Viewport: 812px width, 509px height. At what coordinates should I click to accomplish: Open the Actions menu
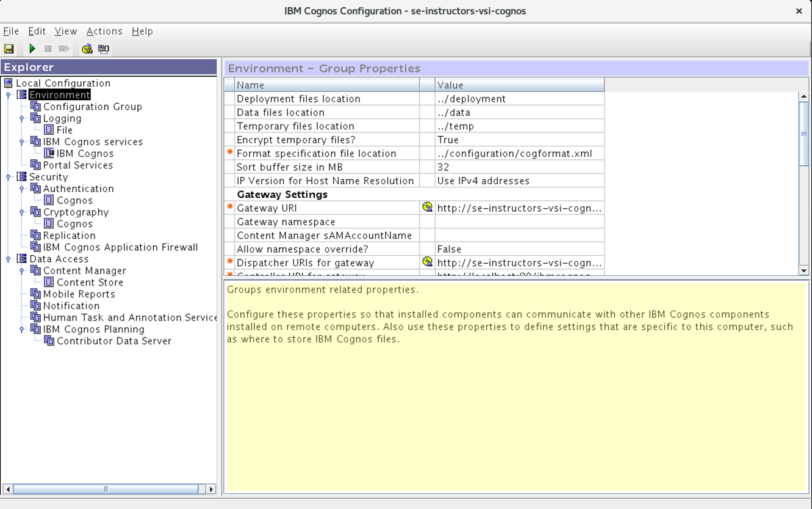[x=104, y=31]
